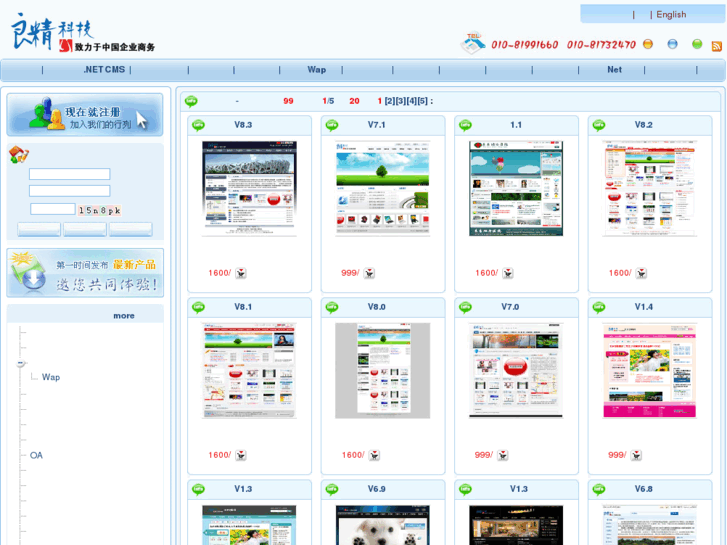This screenshot has width=727, height=545.
Task: Add V8.3 product to cart
Action: [x=241, y=273]
